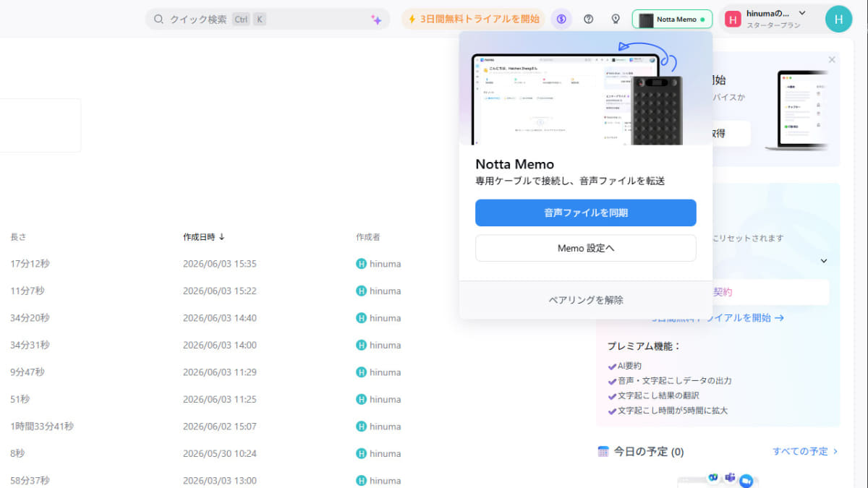868x488 pixels.
Task: Select the recording of length 9分47秒
Action: click(x=27, y=372)
